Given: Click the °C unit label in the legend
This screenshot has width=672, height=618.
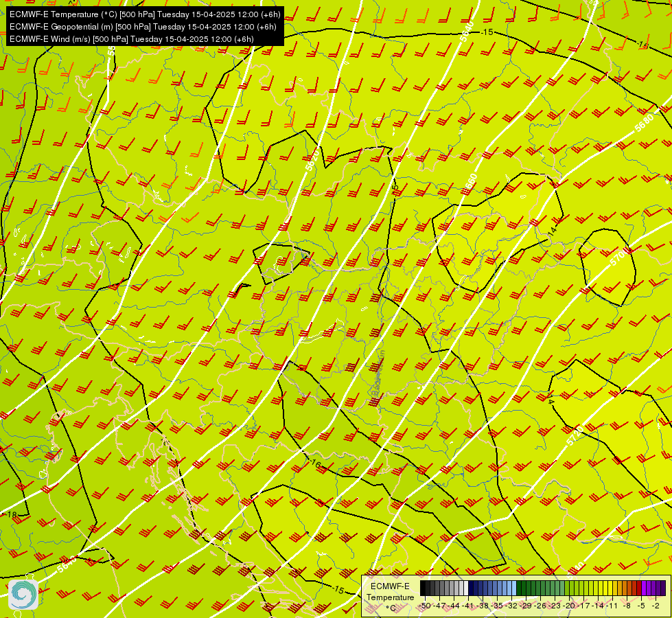Looking at the screenshot, I should [391, 608].
